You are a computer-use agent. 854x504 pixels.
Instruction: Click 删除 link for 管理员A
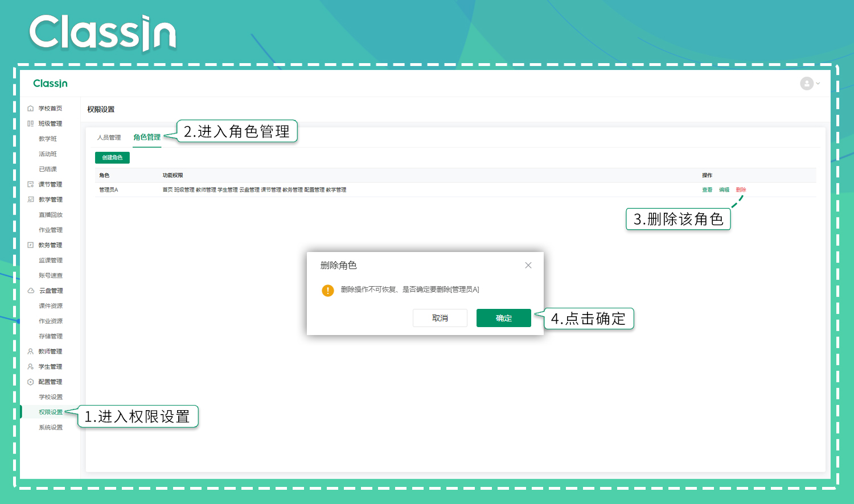click(x=741, y=190)
